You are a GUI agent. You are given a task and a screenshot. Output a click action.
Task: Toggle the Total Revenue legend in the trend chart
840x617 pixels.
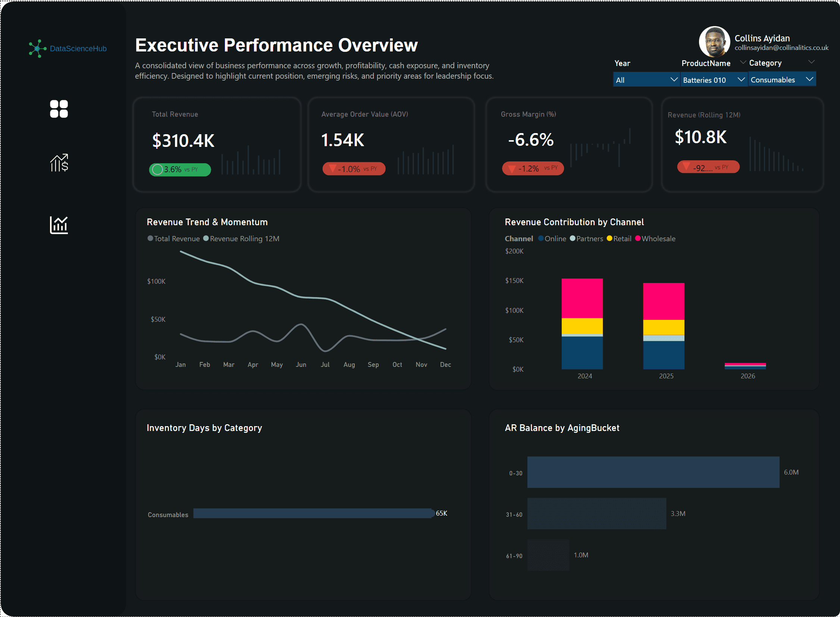[x=174, y=238]
